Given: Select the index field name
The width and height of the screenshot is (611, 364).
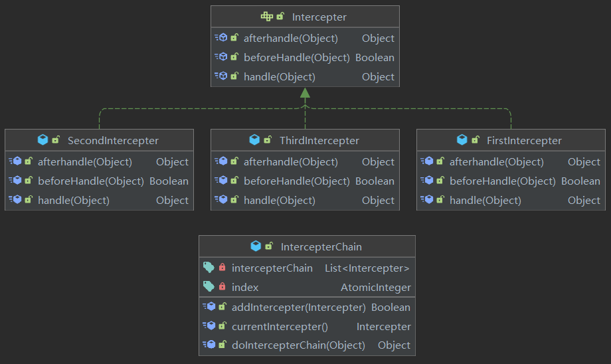Looking at the screenshot, I should [x=244, y=288].
